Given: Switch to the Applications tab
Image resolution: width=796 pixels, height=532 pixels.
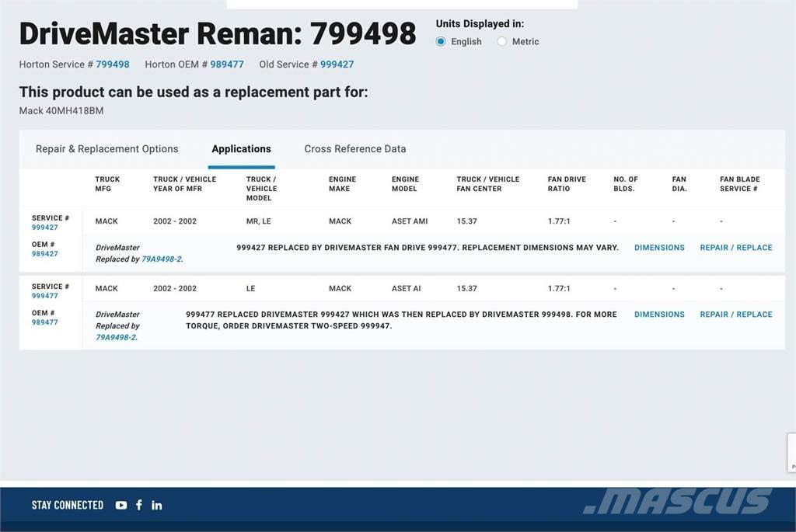Looking at the screenshot, I should click(241, 149).
